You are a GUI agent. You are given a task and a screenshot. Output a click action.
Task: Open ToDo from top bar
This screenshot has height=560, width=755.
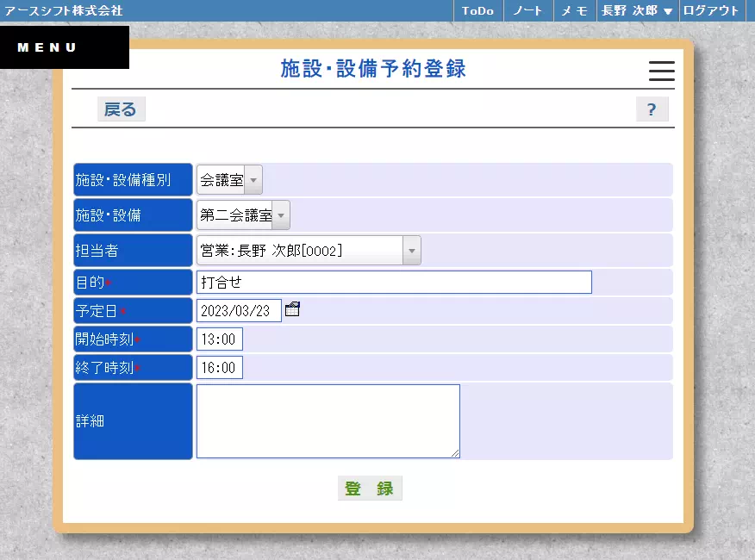pyautogui.click(x=477, y=10)
